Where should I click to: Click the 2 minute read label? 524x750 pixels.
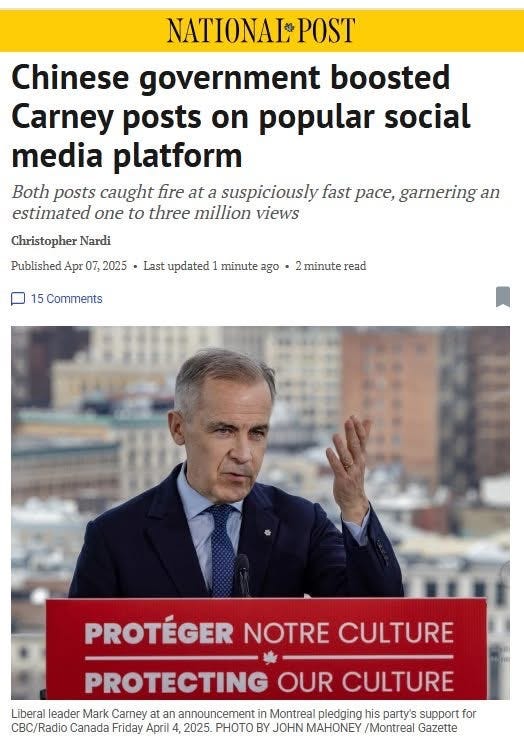click(x=330, y=266)
